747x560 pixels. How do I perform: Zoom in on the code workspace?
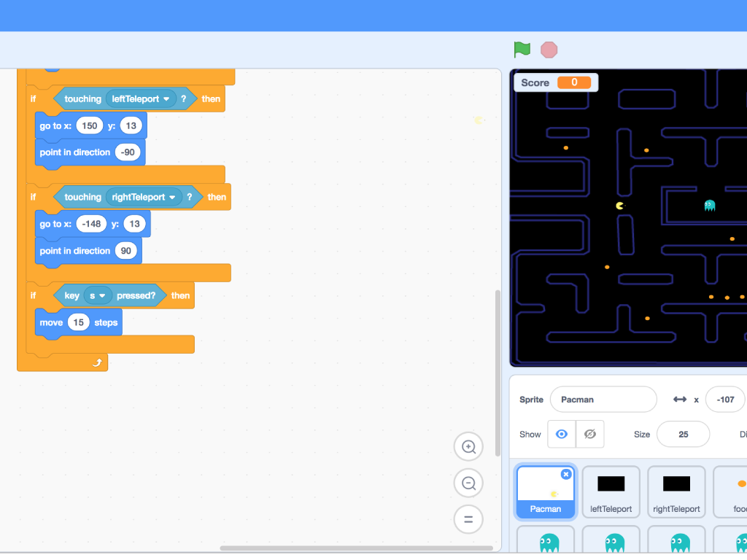click(469, 447)
